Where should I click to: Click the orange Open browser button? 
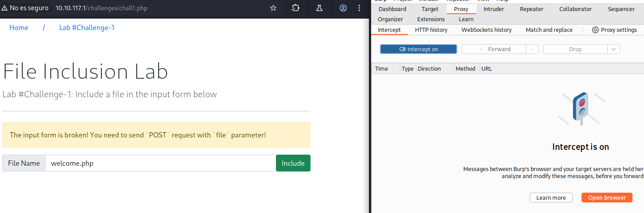click(607, 198)
